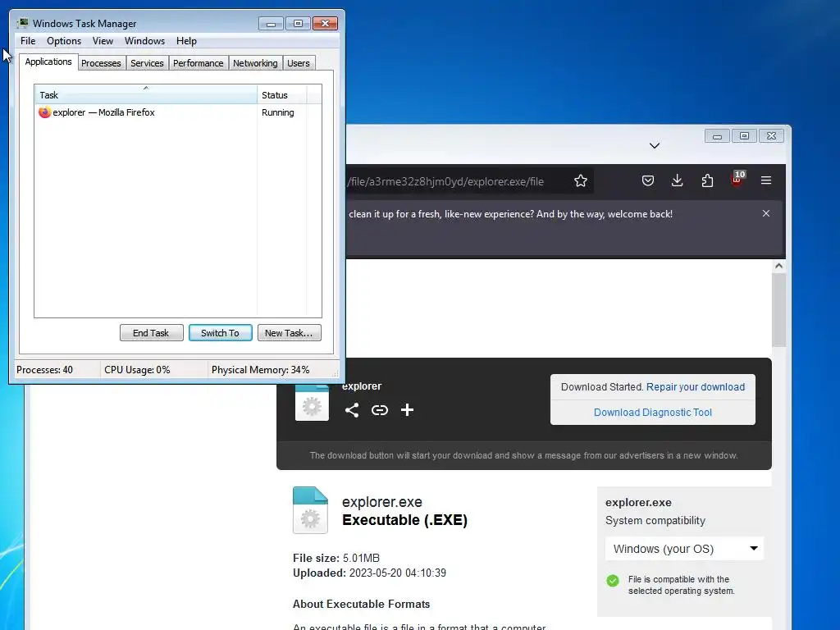Image resolution: width=840 pixels, height=630 pixels.
Task: Switch to the Services tab
Action: (x=147, y=63)
